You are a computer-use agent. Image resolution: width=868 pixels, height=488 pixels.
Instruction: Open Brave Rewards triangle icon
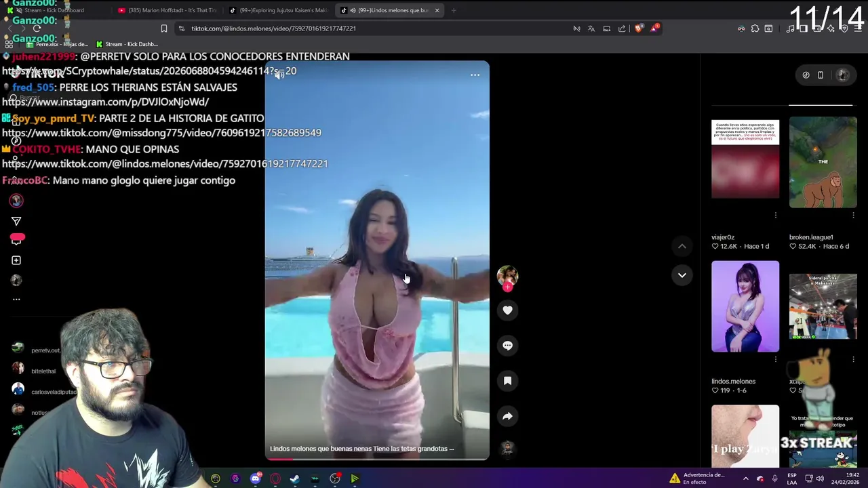(654, 28)
